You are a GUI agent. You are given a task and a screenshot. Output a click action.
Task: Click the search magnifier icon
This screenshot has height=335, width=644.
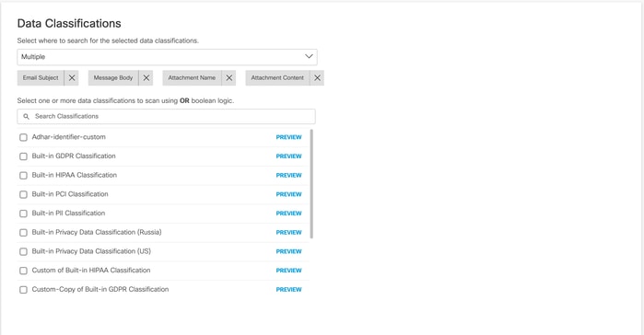click(27, 117)
